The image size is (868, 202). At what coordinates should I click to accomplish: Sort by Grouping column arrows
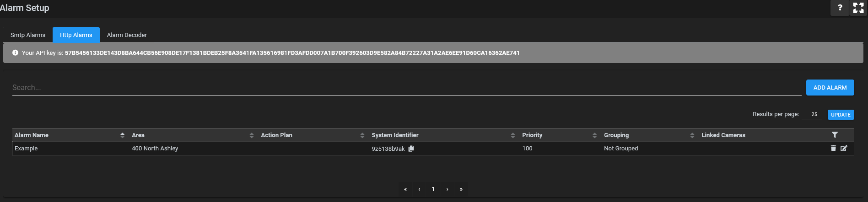tap(692, 135)
